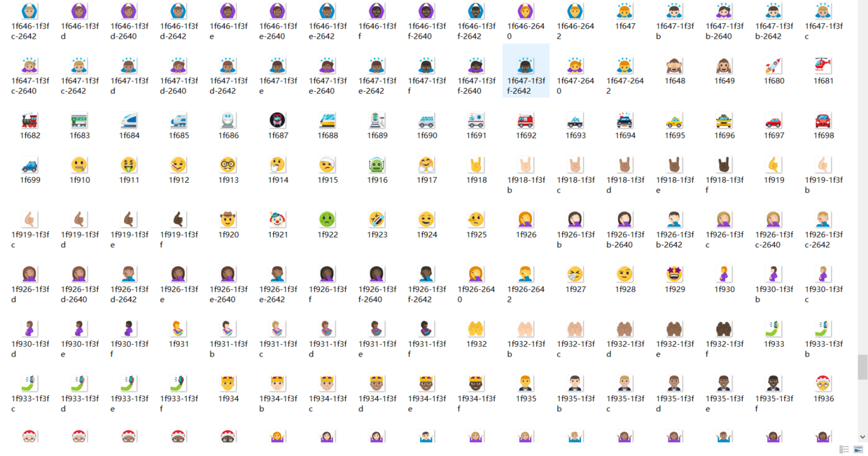
Task: Select the 1f916 robot face file
Action: [377, 171]
